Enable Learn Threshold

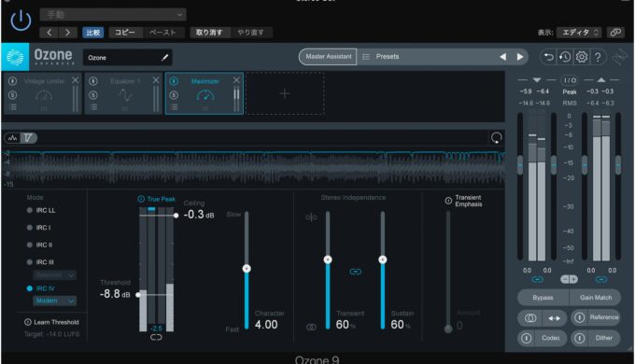tap(51, 322)
